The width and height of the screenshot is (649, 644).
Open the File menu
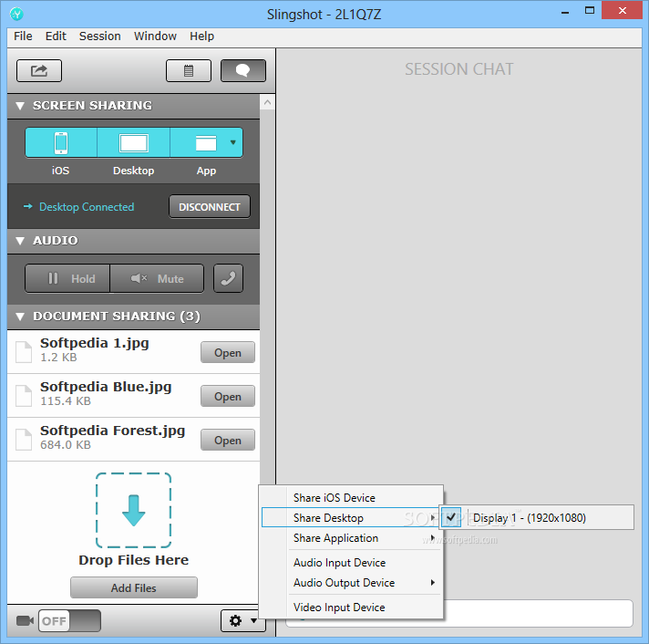pos(23,36)
